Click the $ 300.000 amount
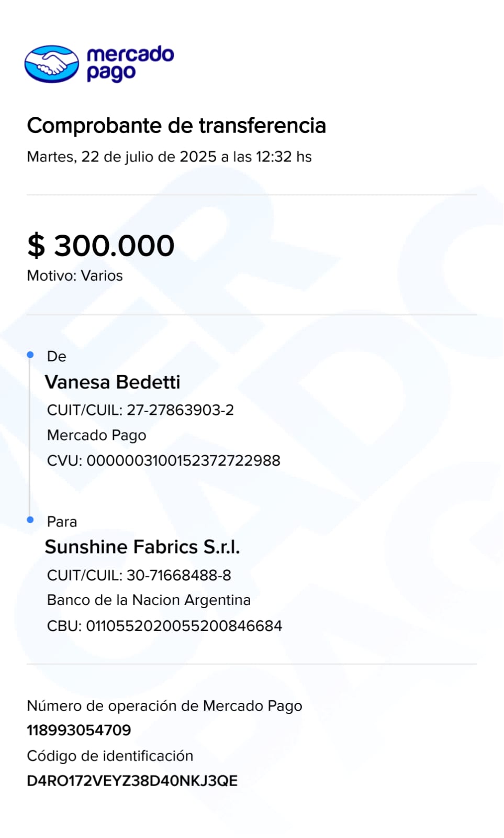The width and height of the screenshot is (504, 838). point(101,246)
